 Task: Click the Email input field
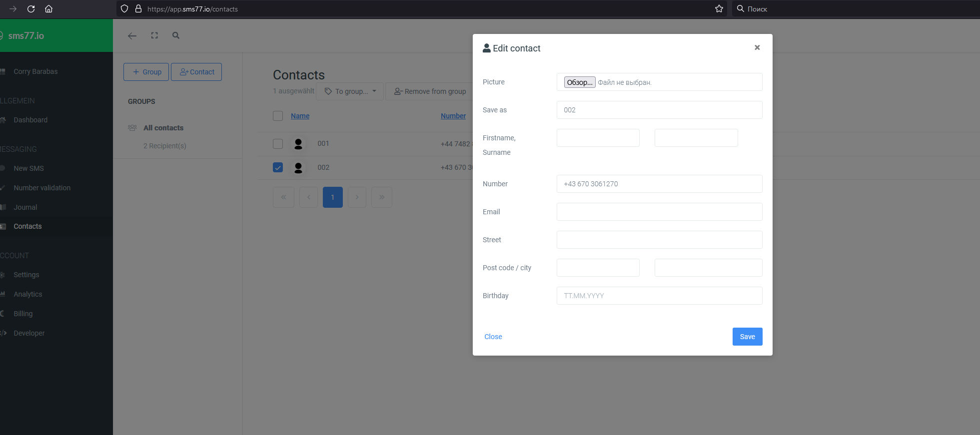660,212
